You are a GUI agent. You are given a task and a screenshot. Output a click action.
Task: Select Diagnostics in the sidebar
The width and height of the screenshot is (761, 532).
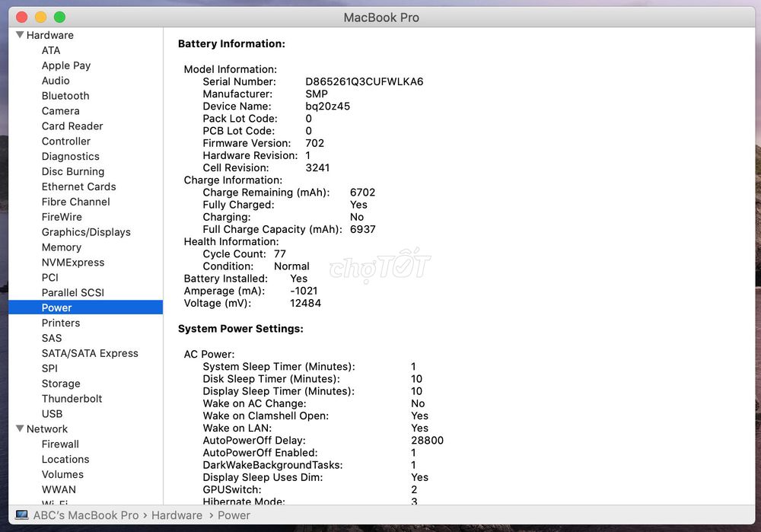(x=70, y=156)
